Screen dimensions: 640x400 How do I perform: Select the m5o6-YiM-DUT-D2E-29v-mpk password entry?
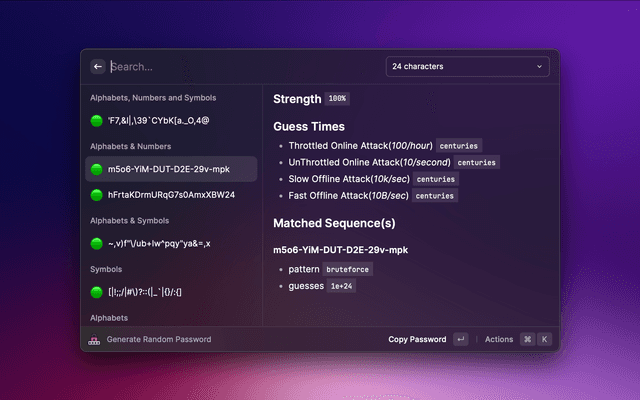(169, 170)
